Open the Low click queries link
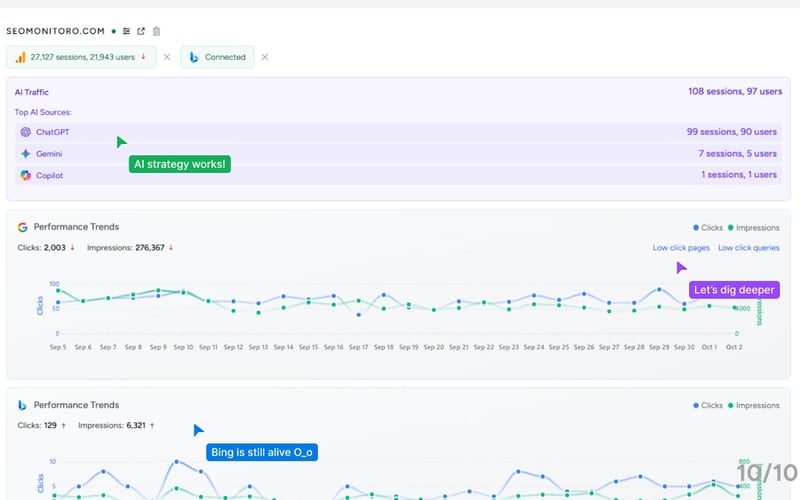Screen dimensions: 800x500 (x=748, y=248)
